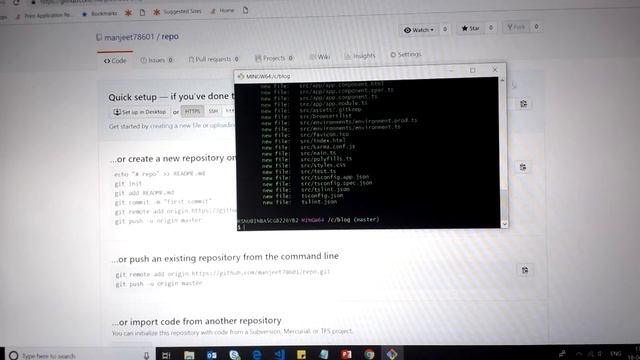The height and width of the screenshot is (360, 640).
Task: Click the ENG language indicator
Action: 616,353
